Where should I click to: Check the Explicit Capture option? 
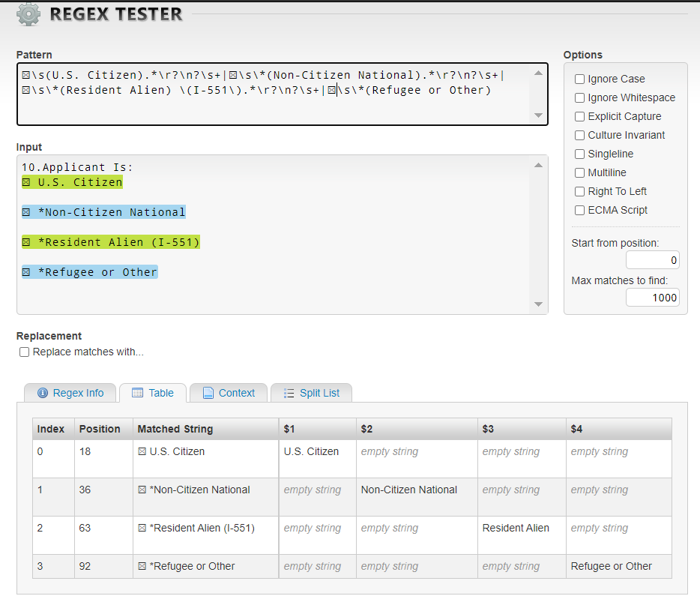579,116
